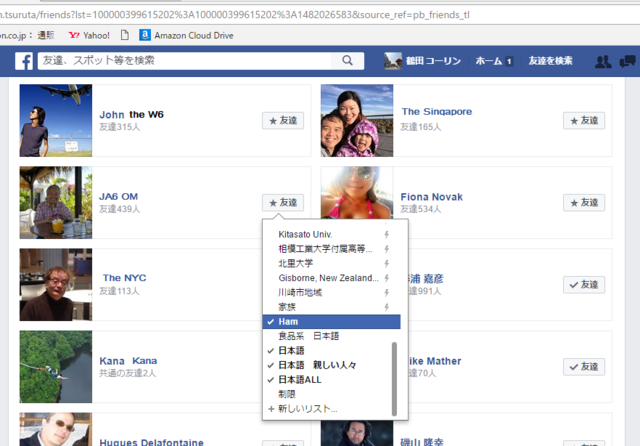
Task: Uncheck the Ham list
Action: click(x=331, y=322)
